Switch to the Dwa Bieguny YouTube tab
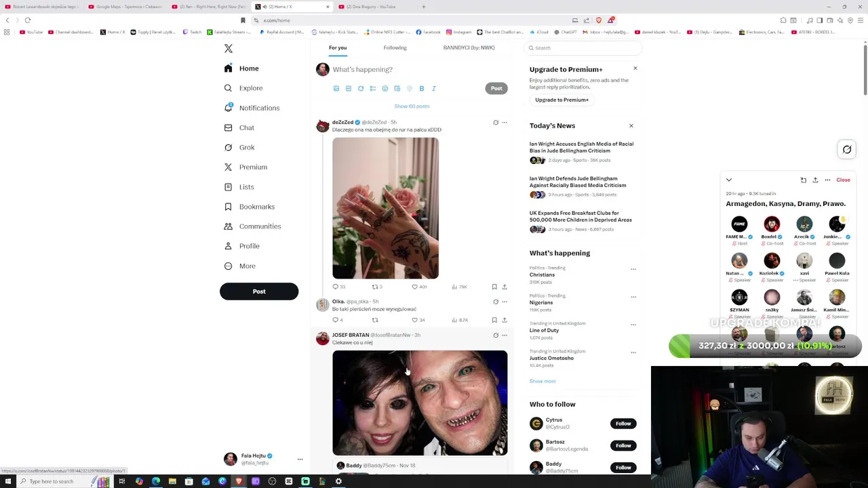 point(376,7)
